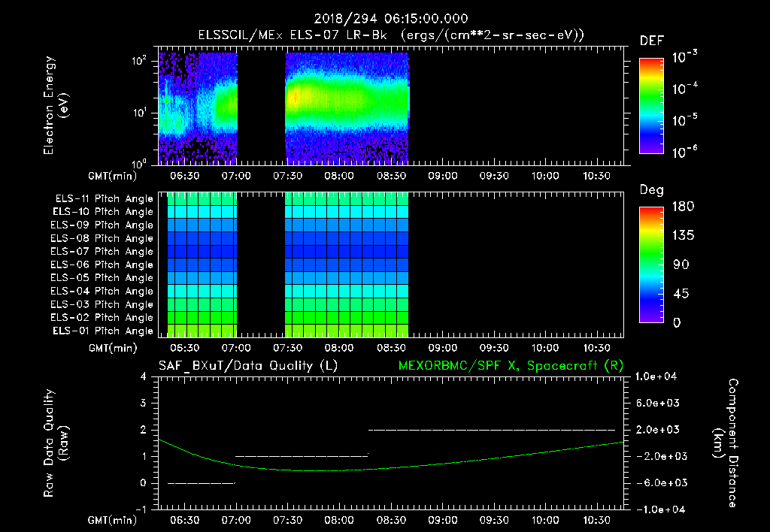This screenshot has height=532, width=770.
Task: Select the green MEXORBMC/SPF X, Spacecraft legend
Action: click(x=511, y=366)
